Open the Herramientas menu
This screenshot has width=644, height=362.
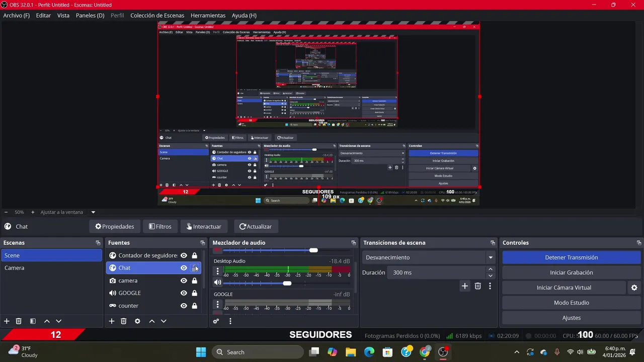(208, 16)
